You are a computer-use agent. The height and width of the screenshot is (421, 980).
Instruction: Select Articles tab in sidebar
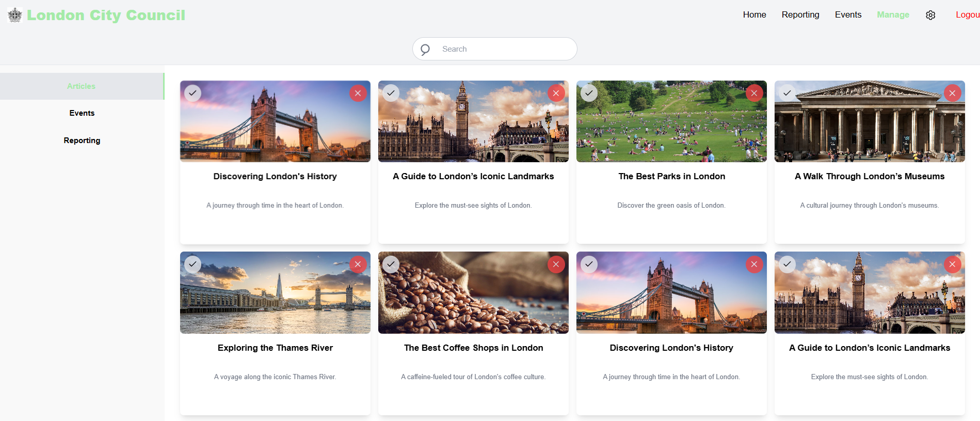point(82,86)
